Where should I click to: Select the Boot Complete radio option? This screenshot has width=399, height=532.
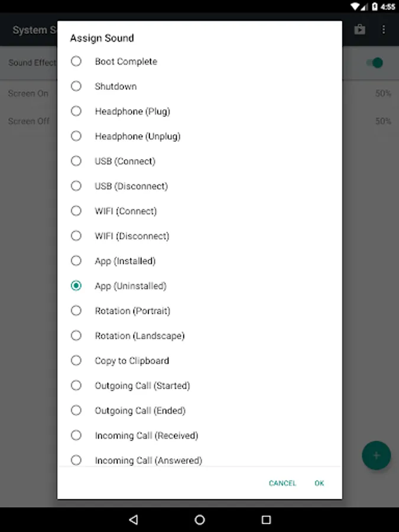tap(76, 61)
